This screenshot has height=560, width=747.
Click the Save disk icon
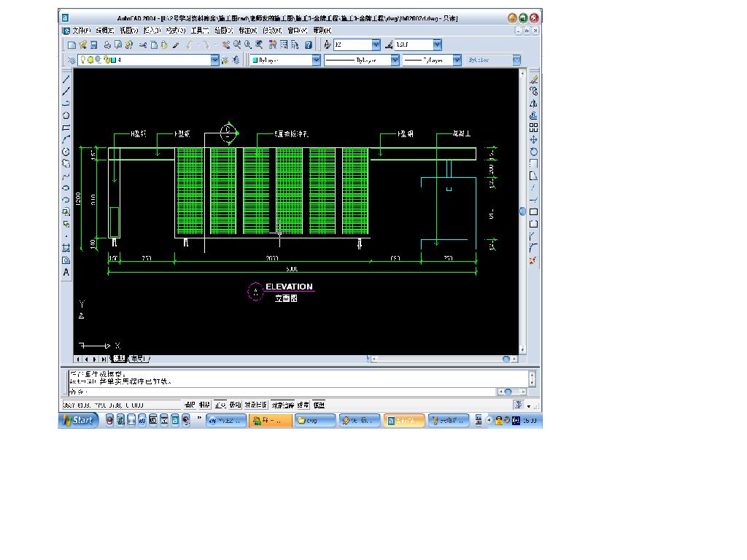pos(94,44)
